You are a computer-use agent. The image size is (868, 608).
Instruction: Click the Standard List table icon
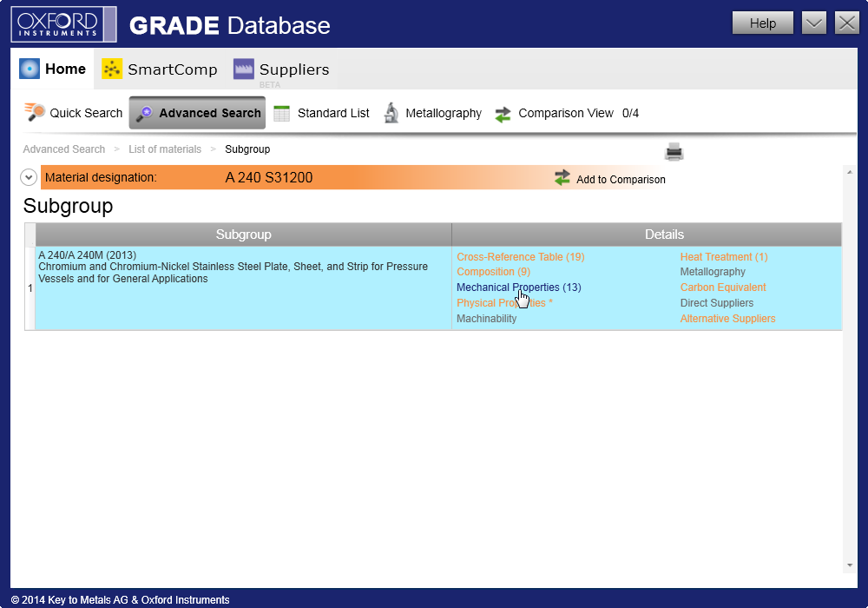click(x=282, y=113)
